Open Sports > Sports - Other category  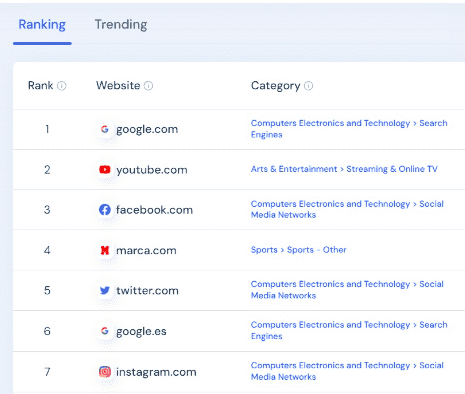click(x=299, y=250)
